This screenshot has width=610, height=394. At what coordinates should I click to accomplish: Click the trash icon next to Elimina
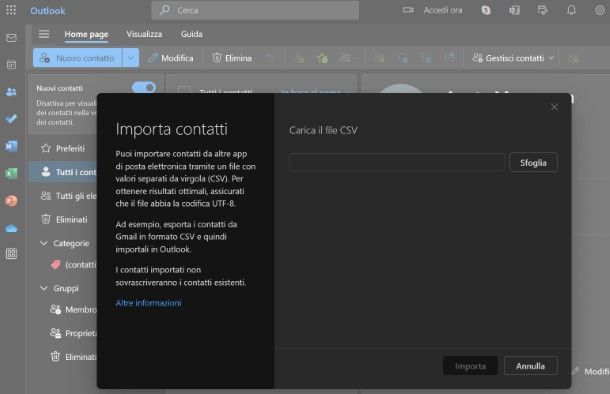(x=217, y=58)
